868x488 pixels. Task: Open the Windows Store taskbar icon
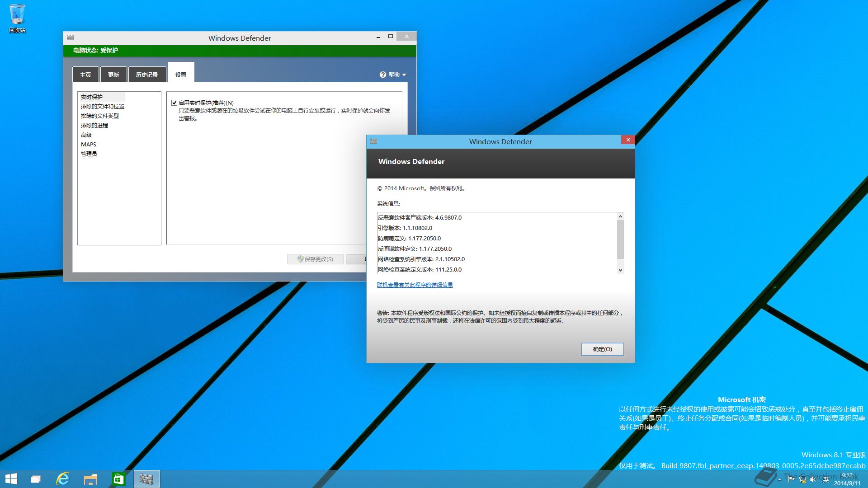tap(118, 479)
